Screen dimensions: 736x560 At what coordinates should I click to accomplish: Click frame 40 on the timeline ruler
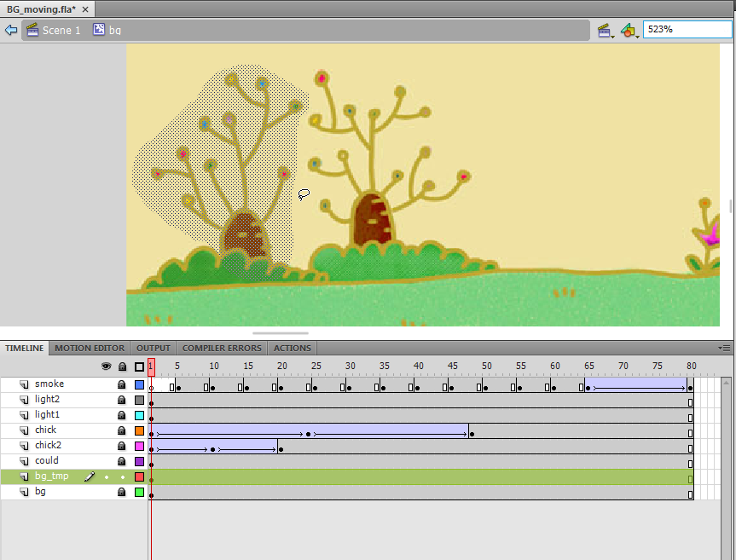point(418,366)
